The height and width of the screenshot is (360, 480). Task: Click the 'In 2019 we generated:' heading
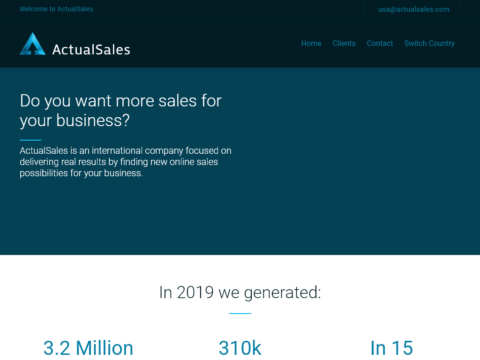click(240, 292)
